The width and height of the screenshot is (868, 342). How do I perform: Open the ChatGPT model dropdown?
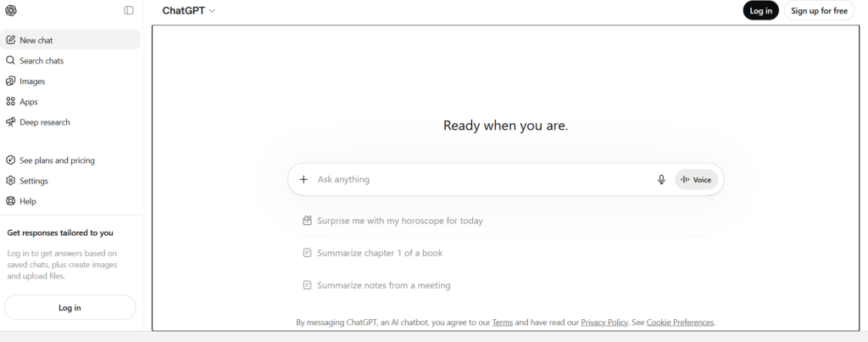189,10
